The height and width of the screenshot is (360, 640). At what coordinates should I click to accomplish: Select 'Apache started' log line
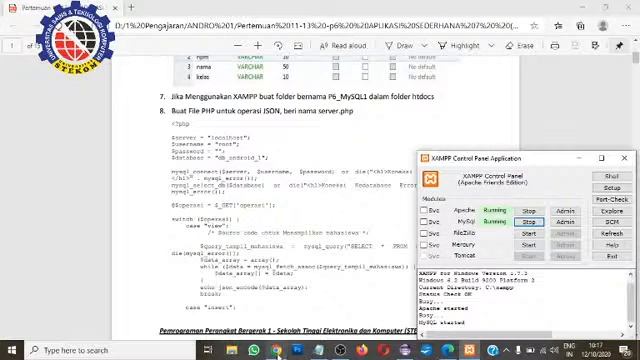(x=443, y=309)
